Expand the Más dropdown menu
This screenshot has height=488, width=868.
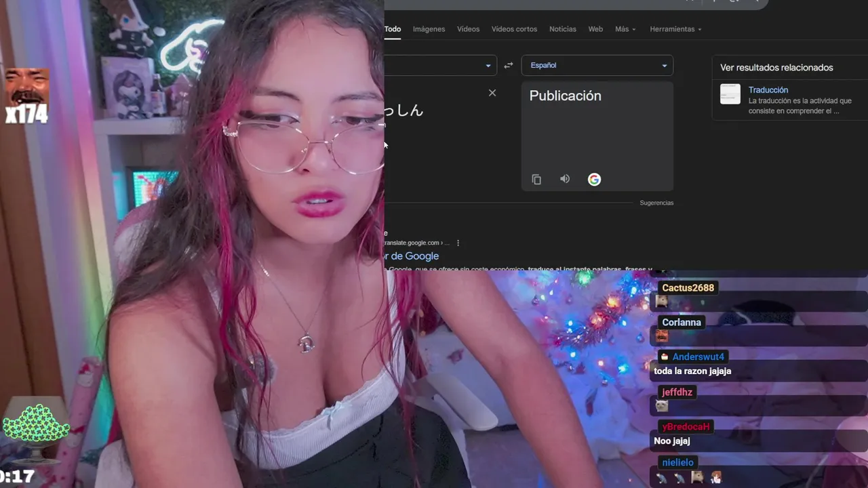pyautogui.click(x=625, y=29)
